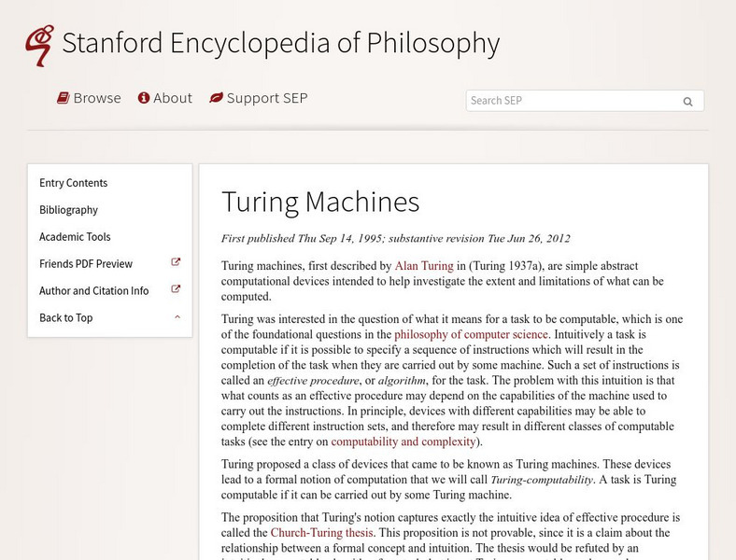Click the Turing Machines article heading
736x560 pixels.
pyautogui.click(x=320, y=203)
